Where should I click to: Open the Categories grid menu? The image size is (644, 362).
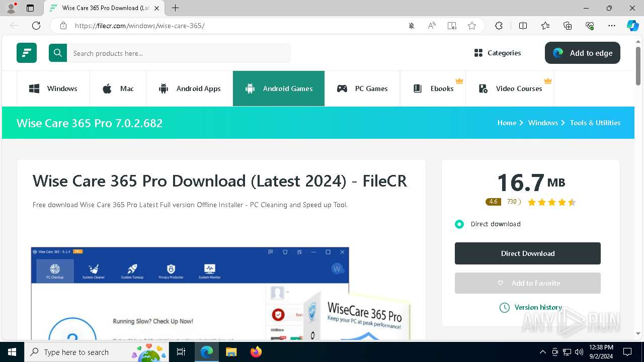pos(498,53)
